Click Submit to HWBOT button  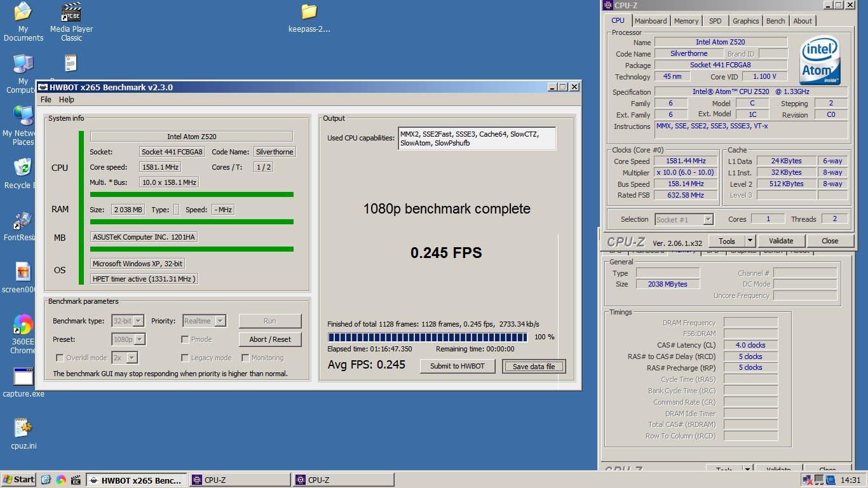[x=458, y=366]
